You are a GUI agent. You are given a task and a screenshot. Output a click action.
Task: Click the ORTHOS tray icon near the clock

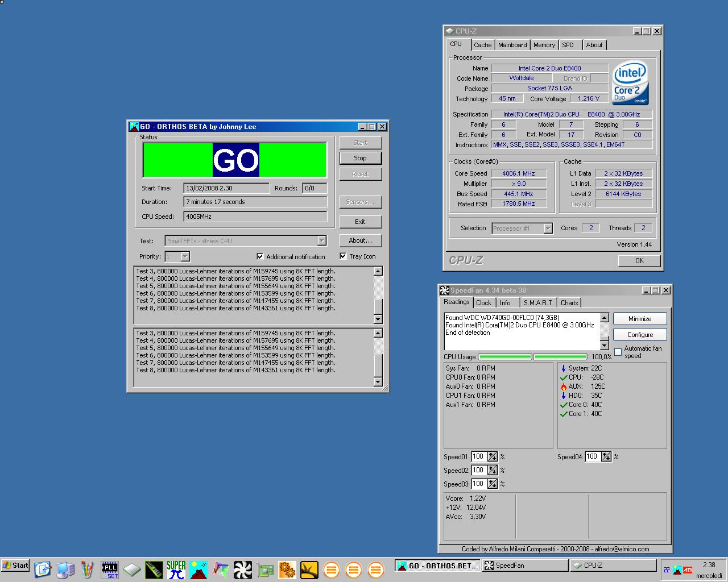(677, 569)
